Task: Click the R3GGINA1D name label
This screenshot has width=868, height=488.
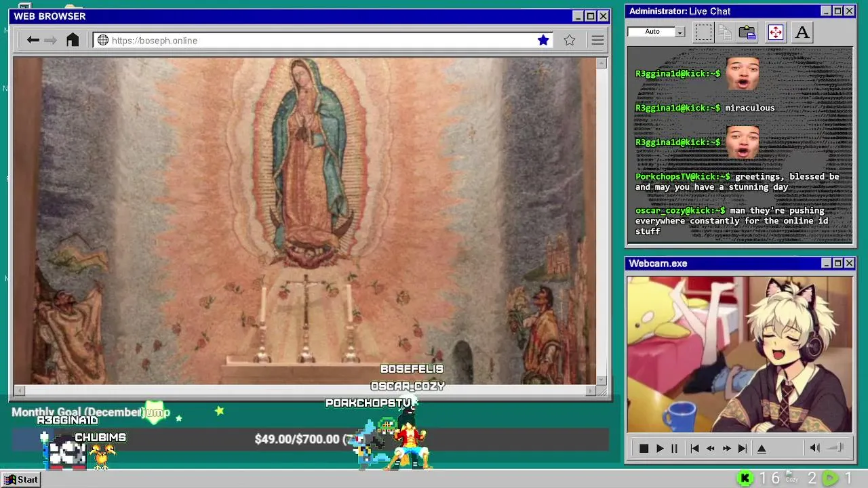Action: [67, 420]
